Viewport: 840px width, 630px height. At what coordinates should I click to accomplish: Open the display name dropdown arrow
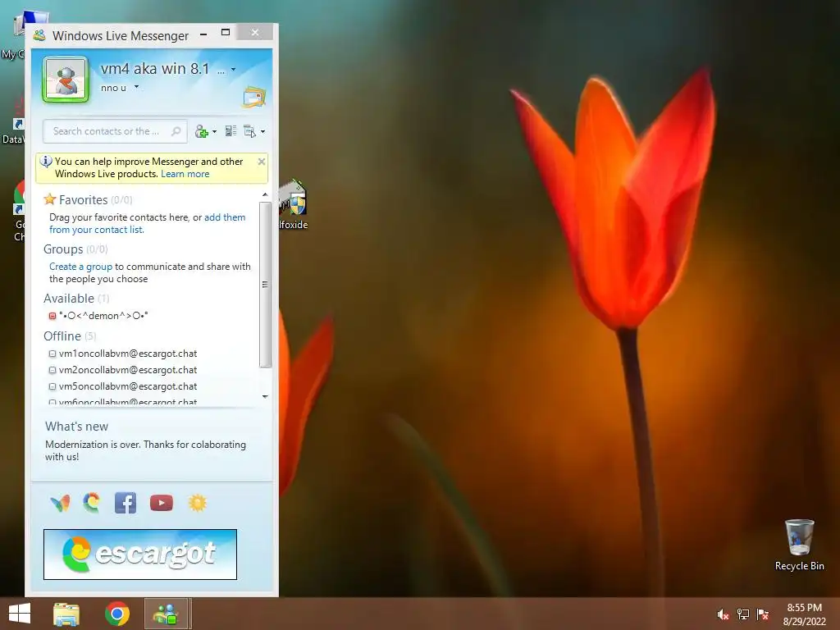(233, 69)
